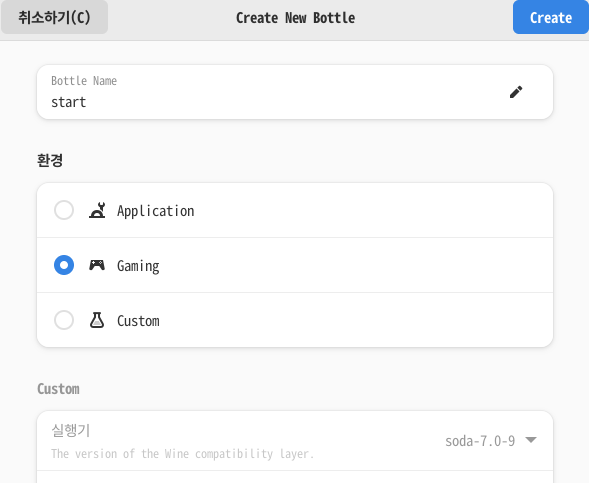This screenshot has height=483, width=589.
Task: Select the Gaming radio button
Action: coord(64,265)
